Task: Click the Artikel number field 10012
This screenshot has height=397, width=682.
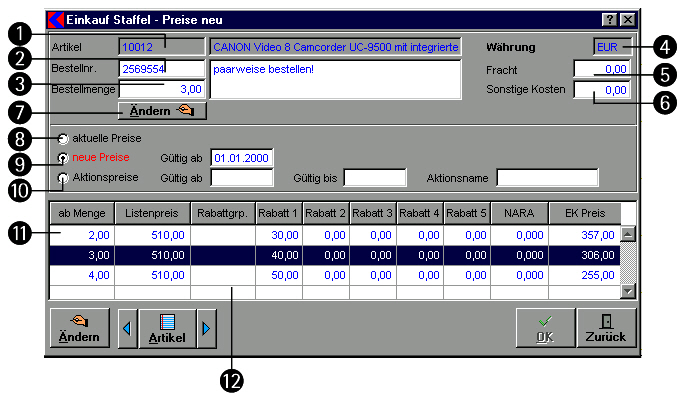Action: 161,47
